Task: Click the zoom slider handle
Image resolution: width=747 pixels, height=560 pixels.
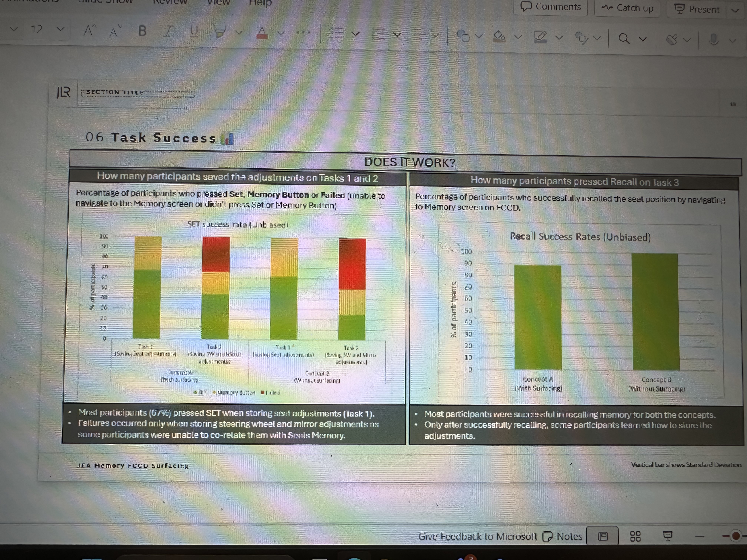Action: tap(736, 536)
